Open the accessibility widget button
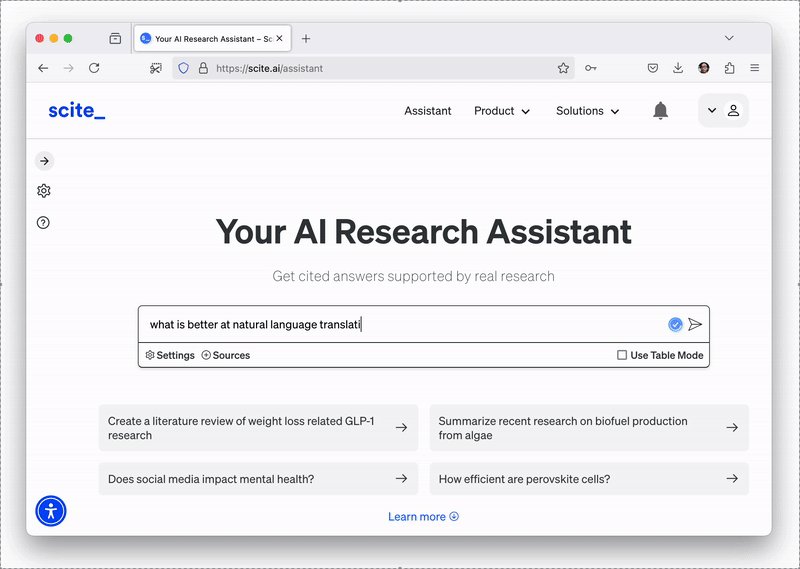 click(x=51, y=511)
